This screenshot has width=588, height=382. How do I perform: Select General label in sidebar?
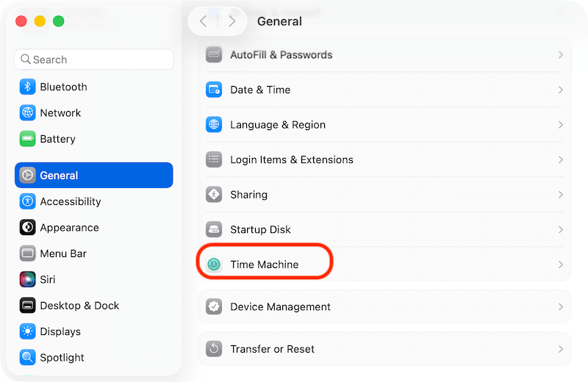coord(59,175)
